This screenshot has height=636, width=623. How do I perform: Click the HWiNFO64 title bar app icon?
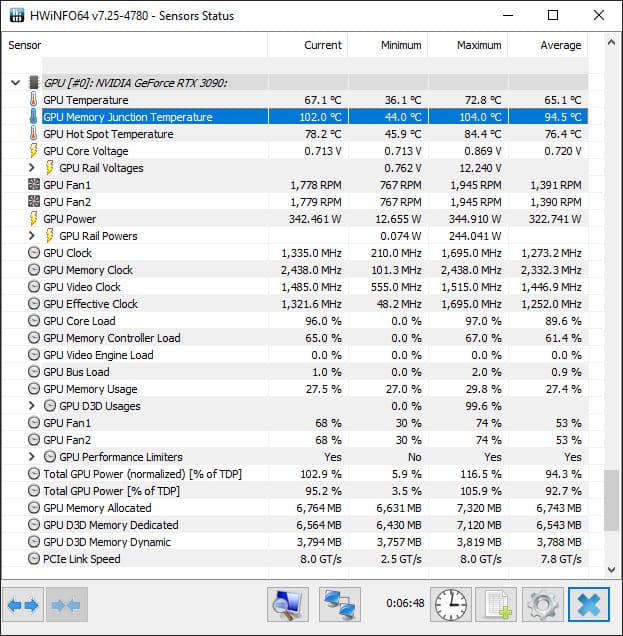[17, 15]
